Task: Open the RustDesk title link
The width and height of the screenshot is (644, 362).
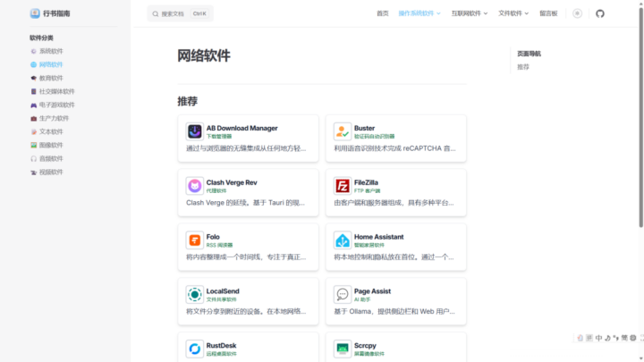Action: (222, 346)
